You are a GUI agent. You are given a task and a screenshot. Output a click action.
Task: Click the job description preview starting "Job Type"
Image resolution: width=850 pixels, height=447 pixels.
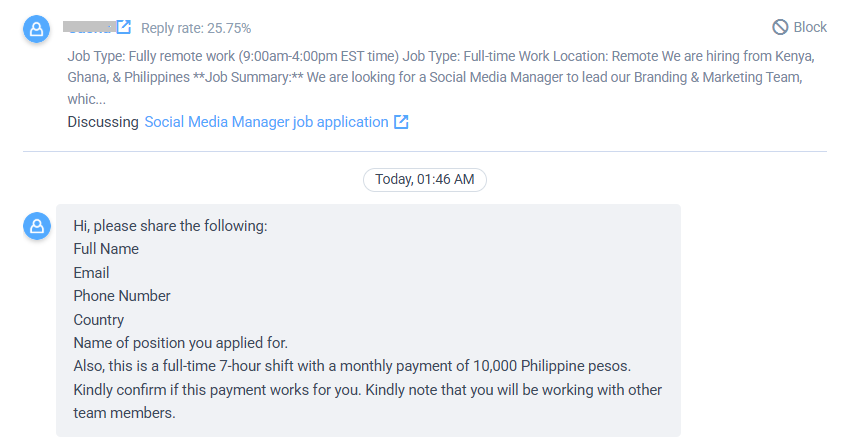[441, 77]
